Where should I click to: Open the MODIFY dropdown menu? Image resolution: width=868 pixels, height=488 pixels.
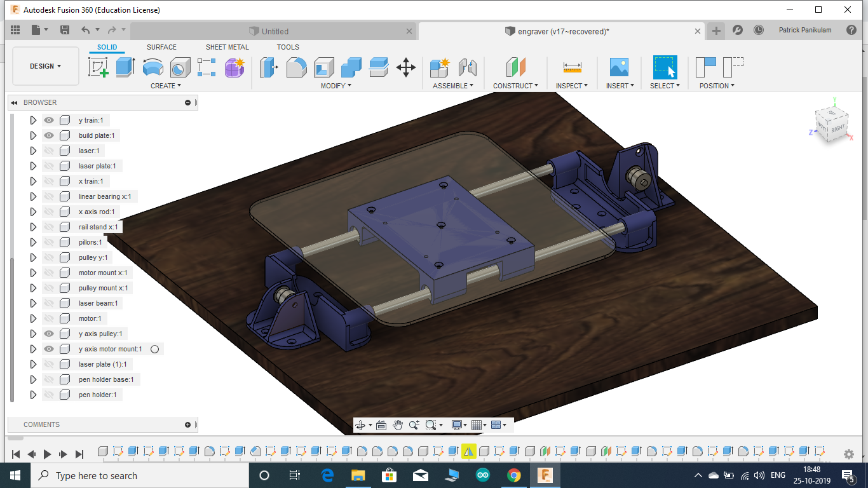(336, 86)
